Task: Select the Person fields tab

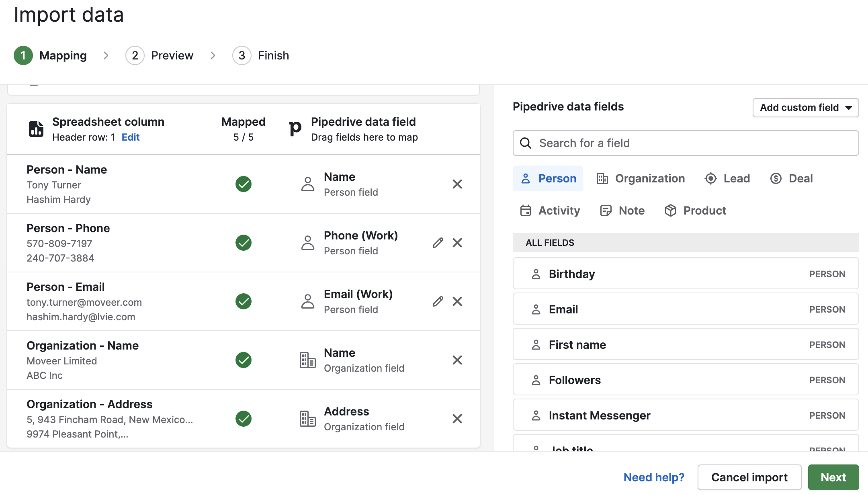Action: [x=548, y=178]
